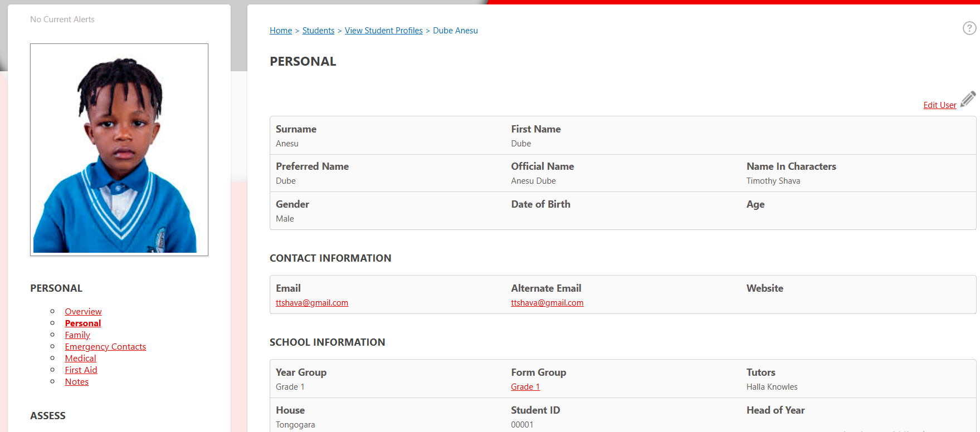The height and width of the screenshot is (432, 980).
Task: Open View Student Profiles breadcrumb
Action: coord(383,31)
